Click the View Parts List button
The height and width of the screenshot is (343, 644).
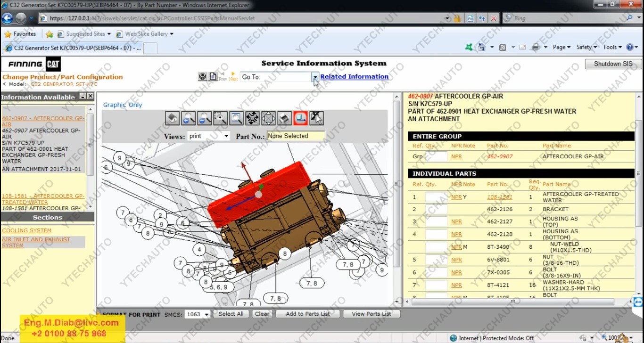(372, 314)
